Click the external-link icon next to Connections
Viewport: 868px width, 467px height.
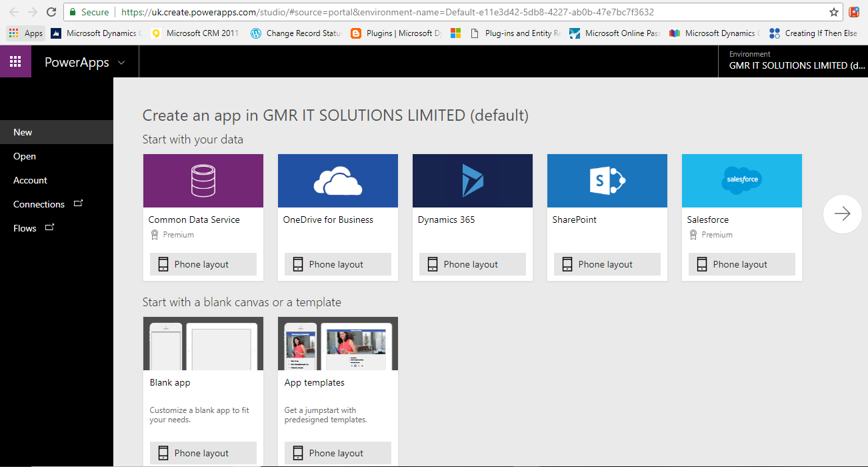(x=78, y=203)
